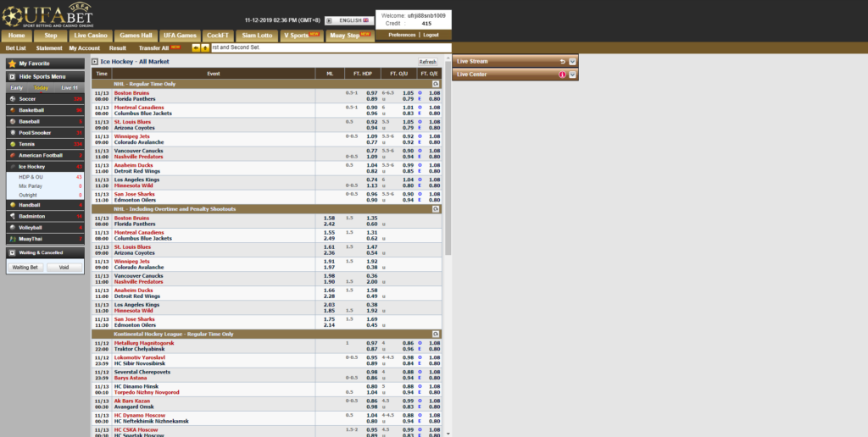Click the Soccer ball icon in sports menu
Image resolution: width=868 pixels, height=437 pixels.
click(x=13, y=99)
